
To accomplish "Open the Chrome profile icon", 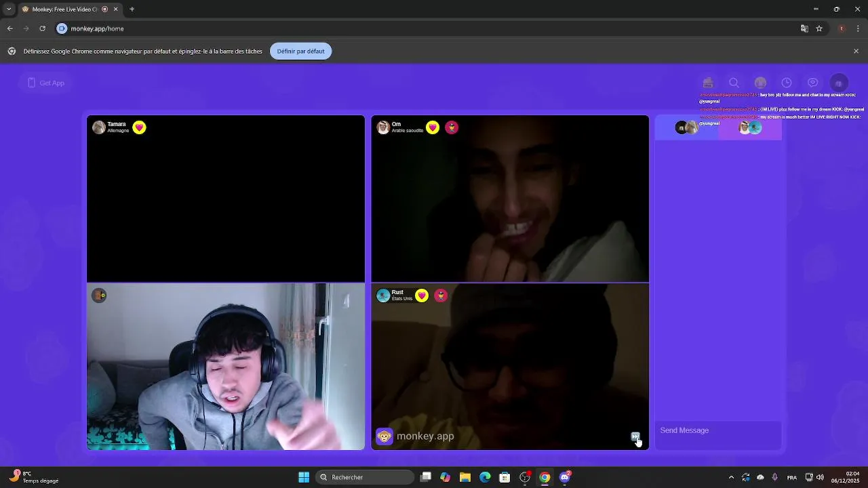I will (x=842, y=28).
